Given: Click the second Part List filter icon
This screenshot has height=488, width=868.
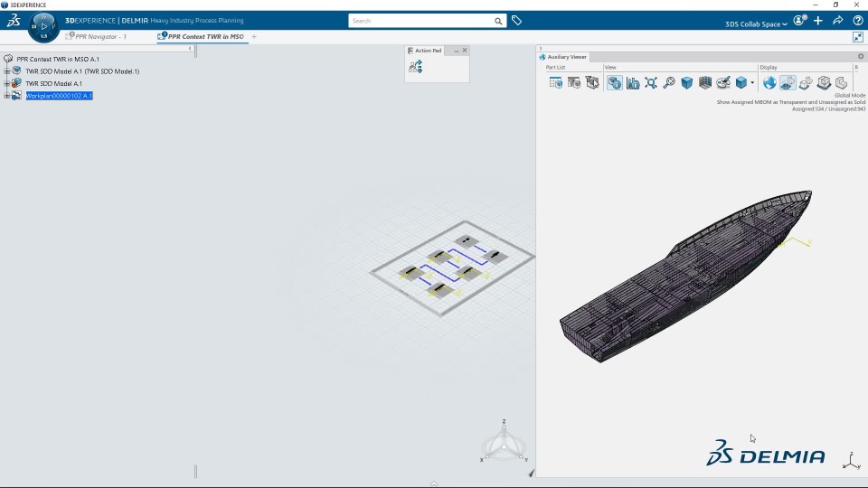Looking at the screenshot, I should pos(574,83).
